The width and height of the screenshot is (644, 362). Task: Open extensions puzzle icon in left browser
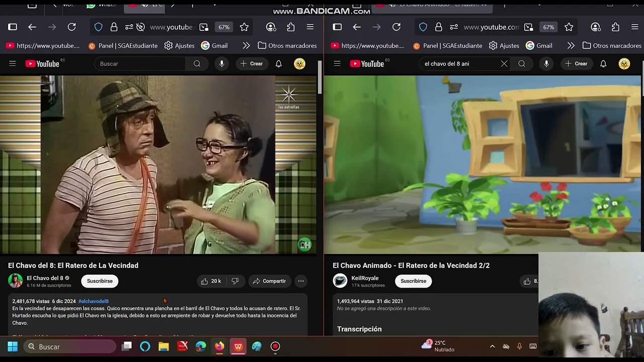coord(291,27)
